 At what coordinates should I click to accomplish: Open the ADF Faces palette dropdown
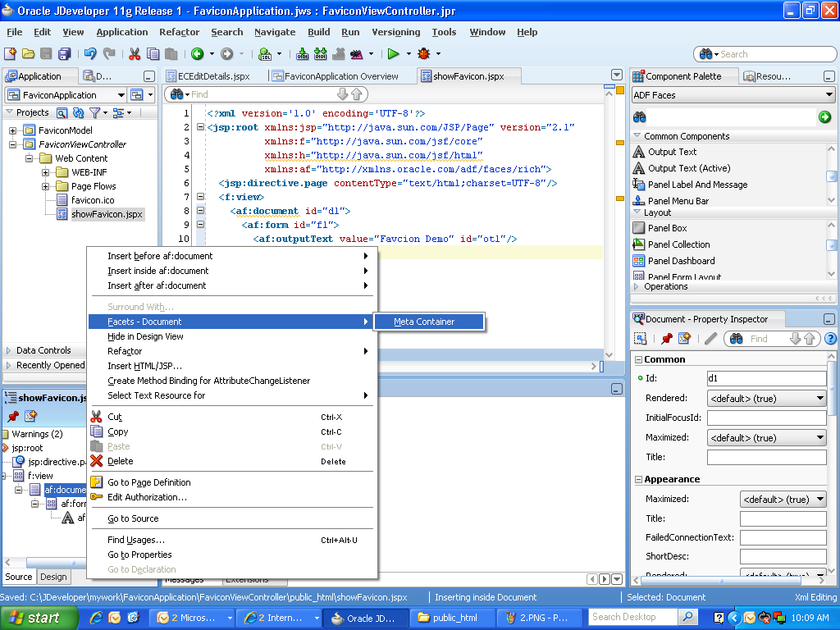829,94
